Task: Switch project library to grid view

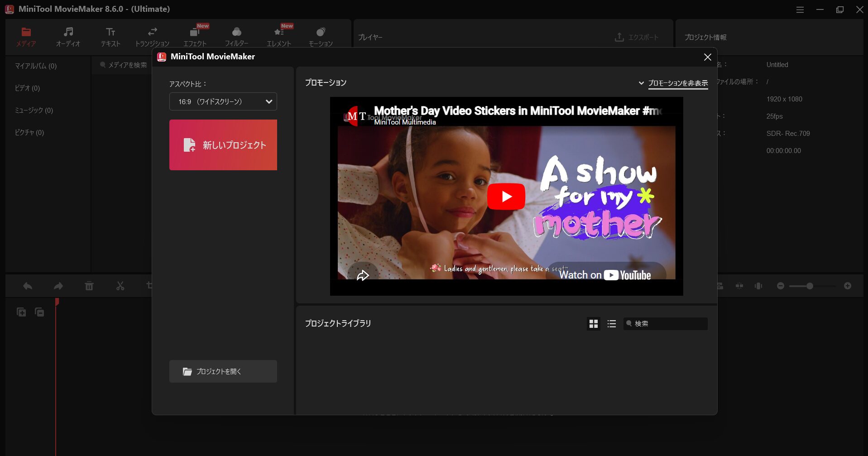Action: point(594,324)
